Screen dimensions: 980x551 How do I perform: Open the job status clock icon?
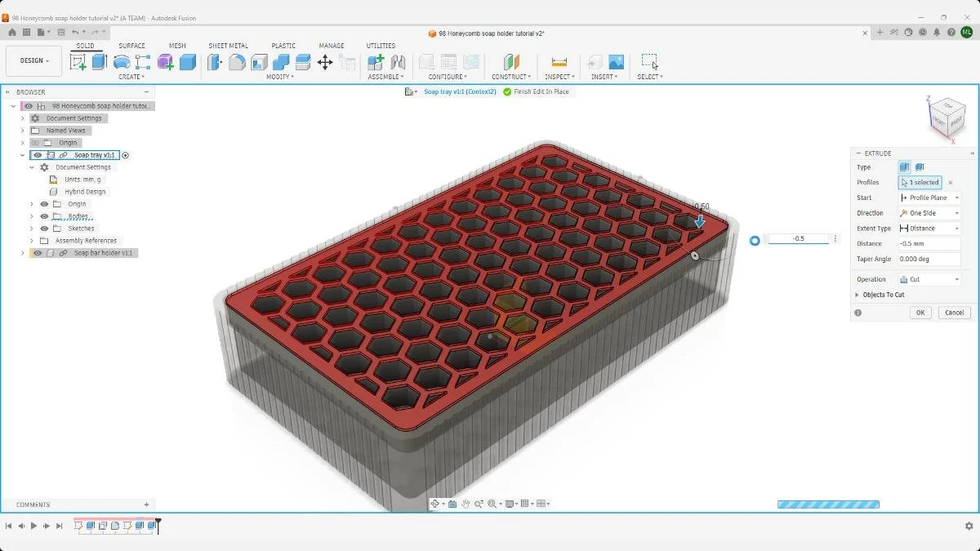coord(922,33)
